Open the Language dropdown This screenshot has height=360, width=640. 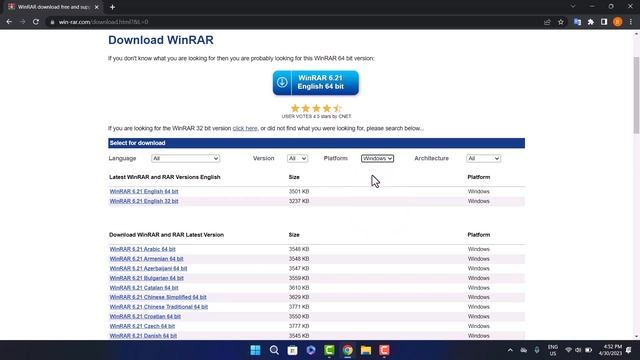point(185,158)
